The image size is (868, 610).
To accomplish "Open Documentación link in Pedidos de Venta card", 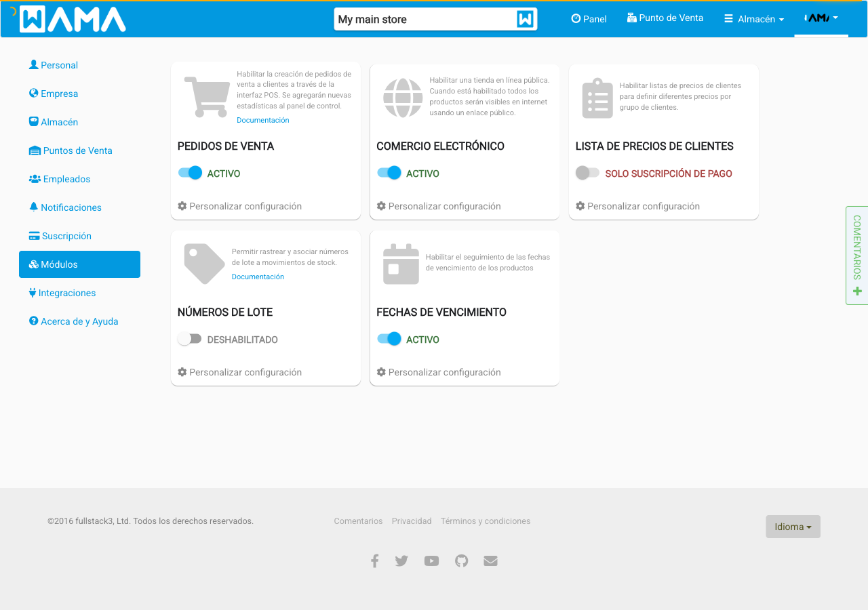I will [263, 120].
